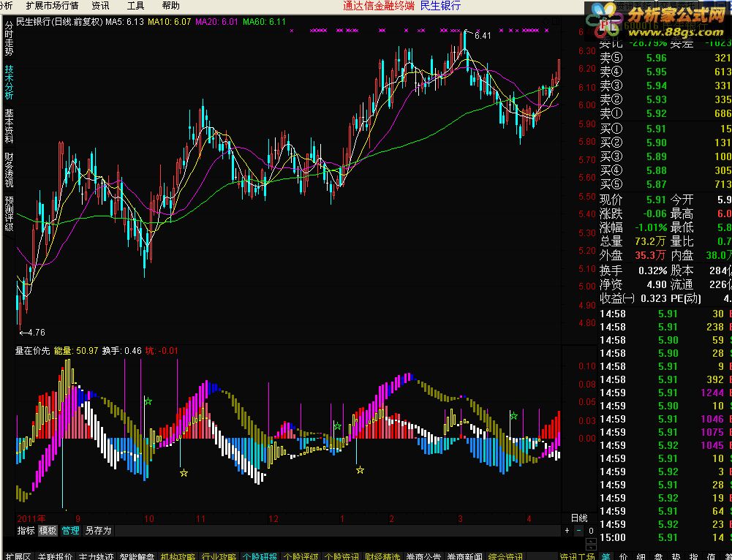Click the green star marker near January
The width and height of the screenshot is (732, 560).
click(338, 426)
